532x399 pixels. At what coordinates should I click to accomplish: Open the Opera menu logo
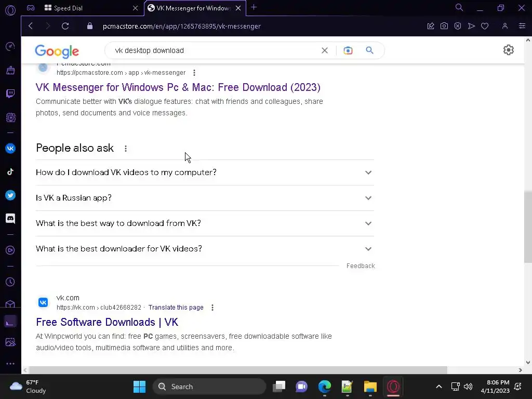click(x=10, y=10)
